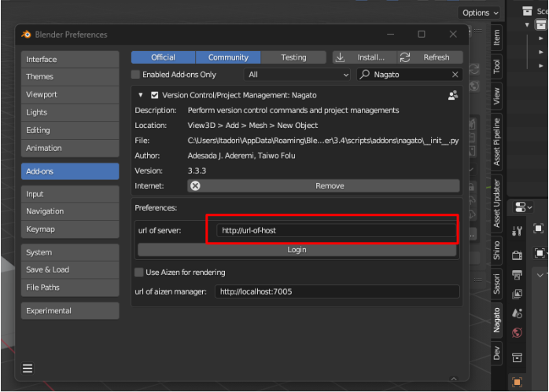Open the Nagato sidebar tab
Image resolution: width=549 pixels, height=392 pixels.
click(496, 320)
